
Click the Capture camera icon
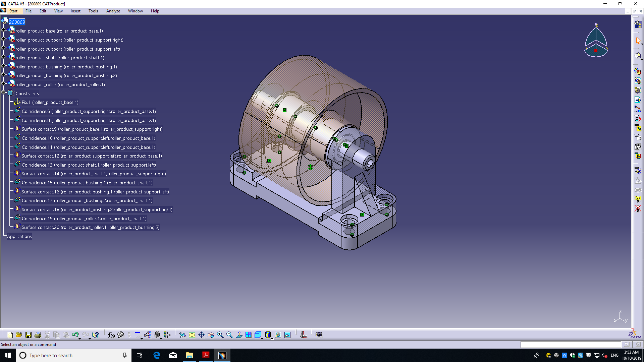(x=319, y=335)
